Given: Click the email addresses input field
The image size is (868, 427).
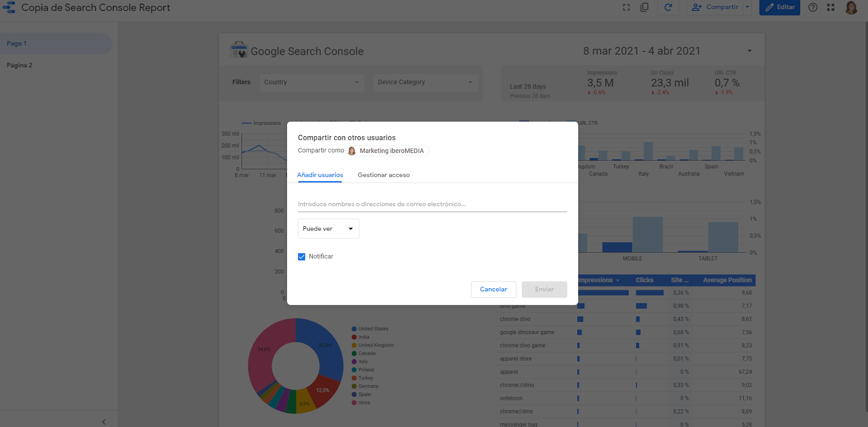Looking at the screenshot, I should [432, 204].
